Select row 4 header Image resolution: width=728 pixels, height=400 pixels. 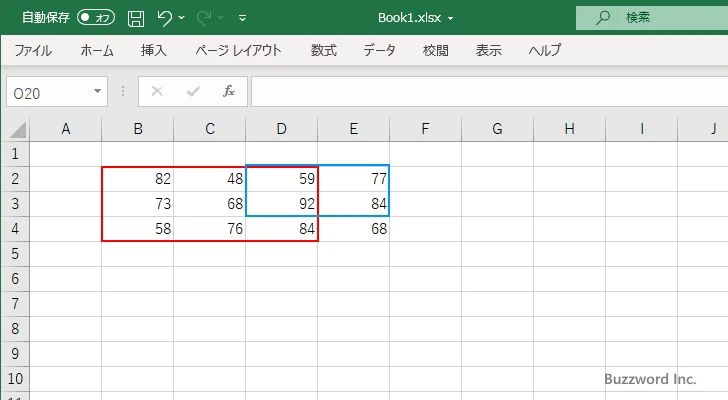click(x=14, y=229)
